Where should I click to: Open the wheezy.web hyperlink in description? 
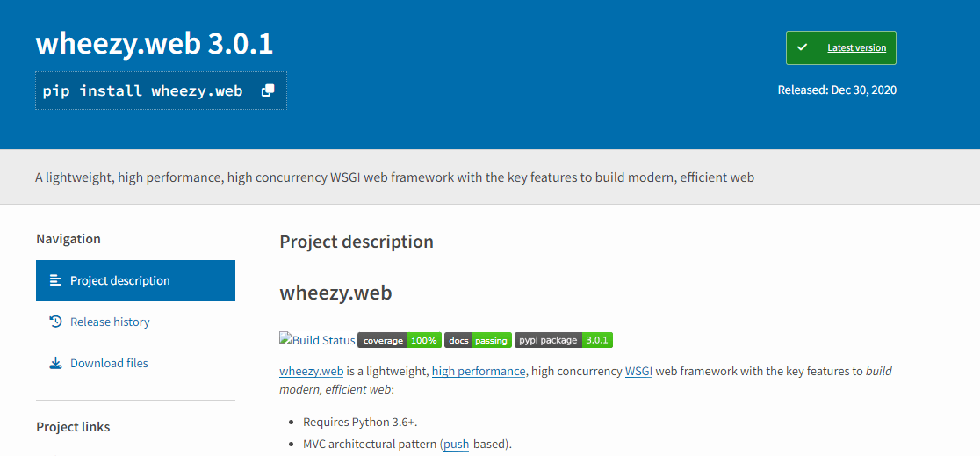(x=311, y=371)
